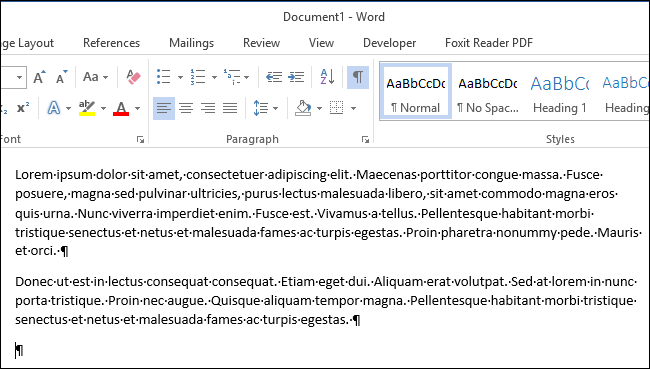Image resolution: width=650 pixels, height=369 pixels.
Task: Align text left
Action: (164, 108)
